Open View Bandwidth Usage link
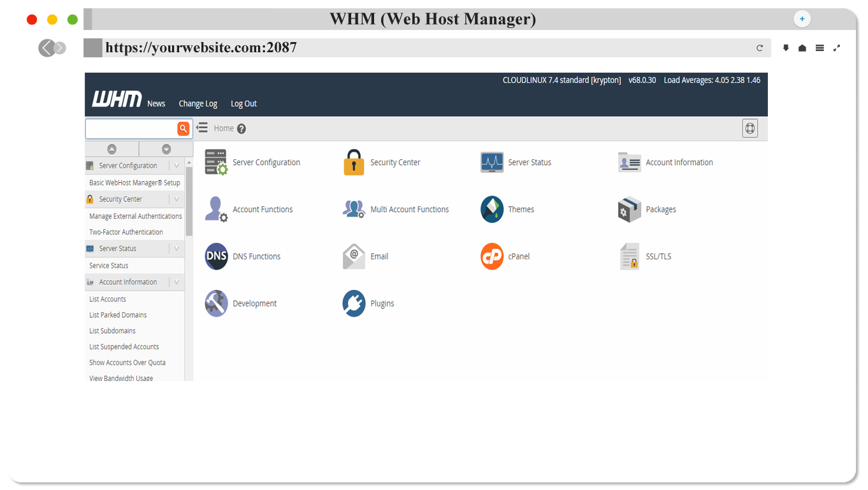The height and width of the screenshot is (490, 868). coord(121,378)
